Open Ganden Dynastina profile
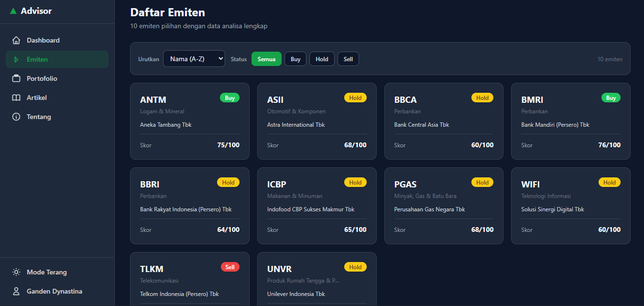 pos(57,291)
